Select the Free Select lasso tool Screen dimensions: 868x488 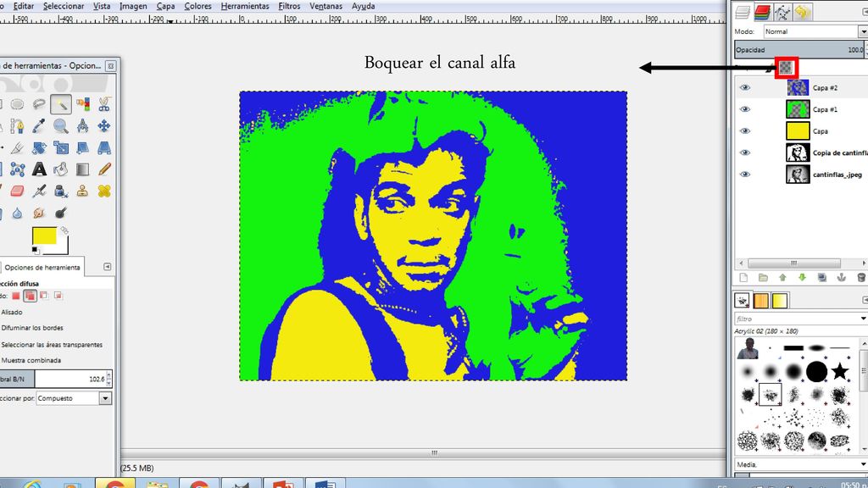[39, 103]
